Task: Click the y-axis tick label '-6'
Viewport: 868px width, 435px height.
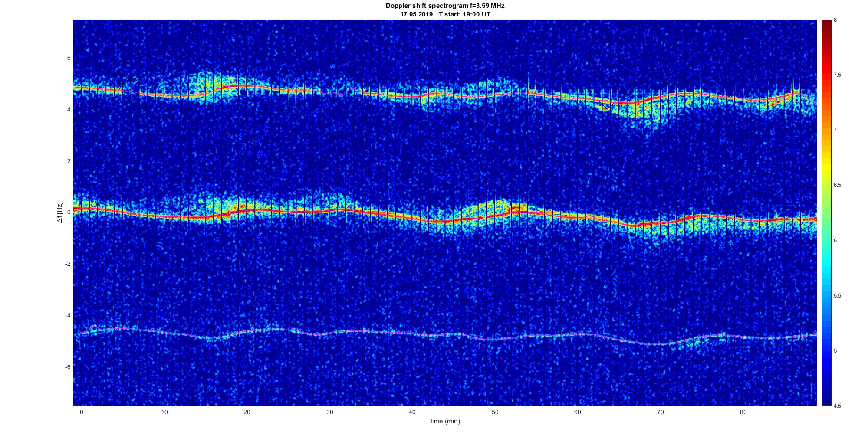Action: tap(68, 367)
